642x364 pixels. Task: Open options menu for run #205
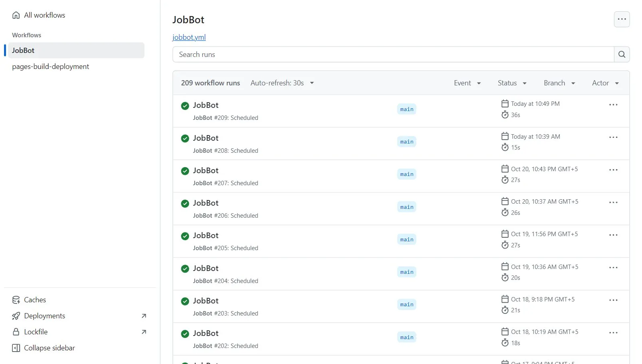point(613,235)
